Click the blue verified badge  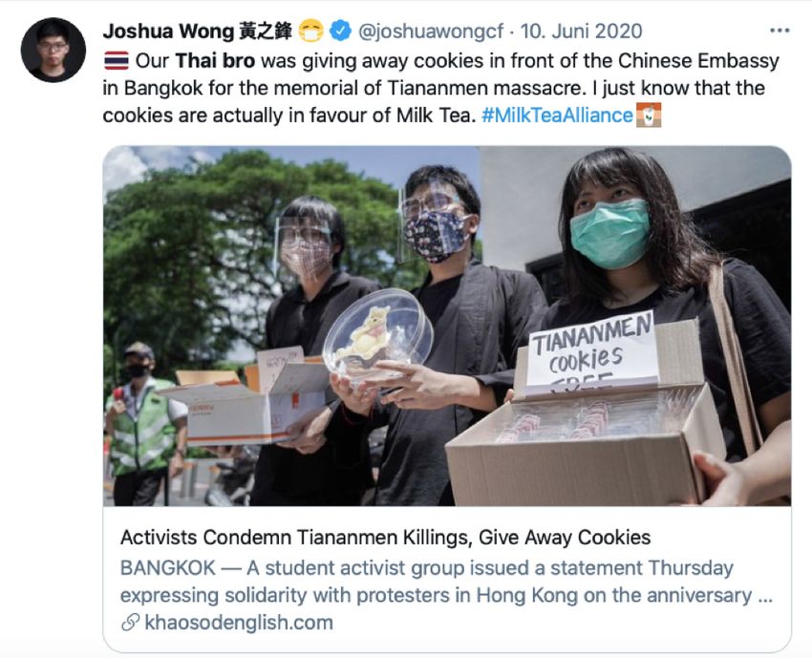[x=340, y=31]
